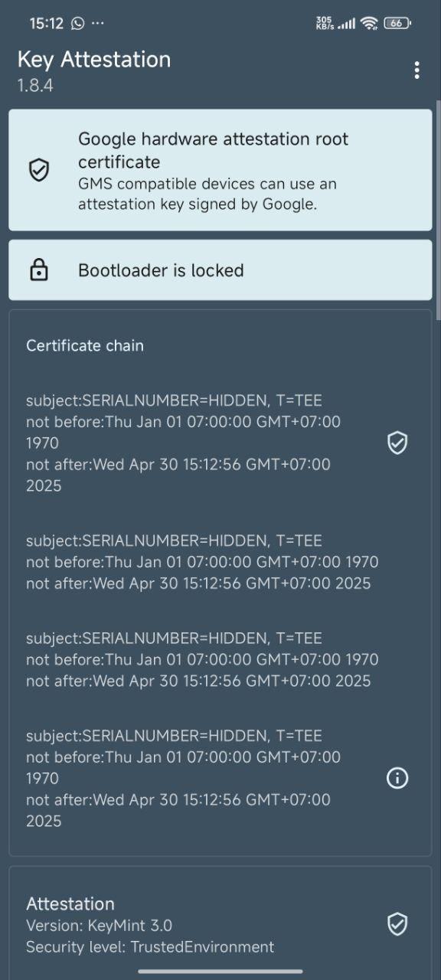
Task: Open the three-dot overflow menu
Action: coord(416,70)
